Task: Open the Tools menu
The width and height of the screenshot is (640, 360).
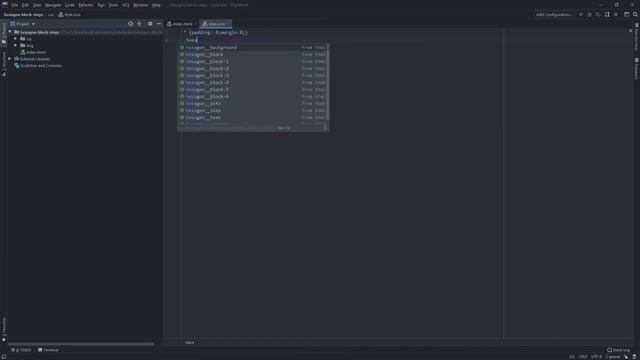Action: pyautogui.click(x=113, y=5)
